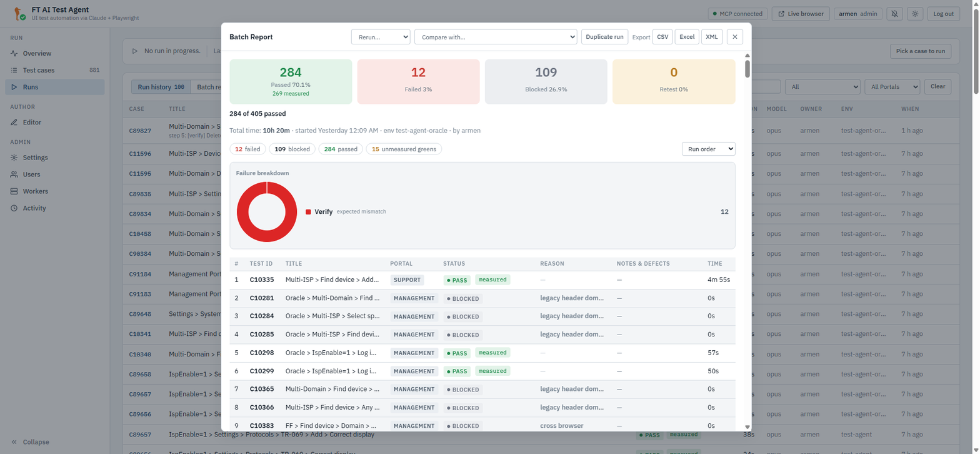Click the 109 Blocked summary card
This screenshot has width=980, height=454.
(546, 81)
